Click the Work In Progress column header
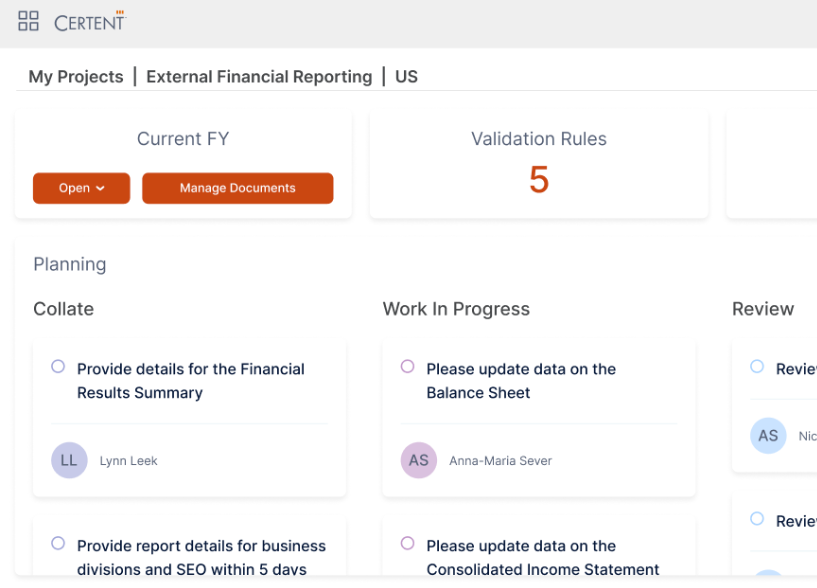The height and width of the screenshot is (588, 817). 456,309
